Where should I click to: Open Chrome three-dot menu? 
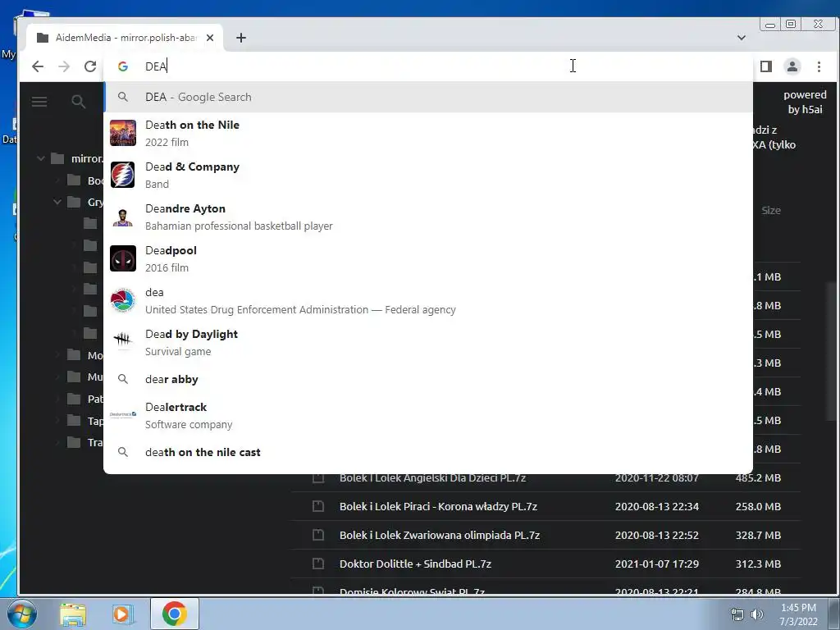tap(819, 66)
